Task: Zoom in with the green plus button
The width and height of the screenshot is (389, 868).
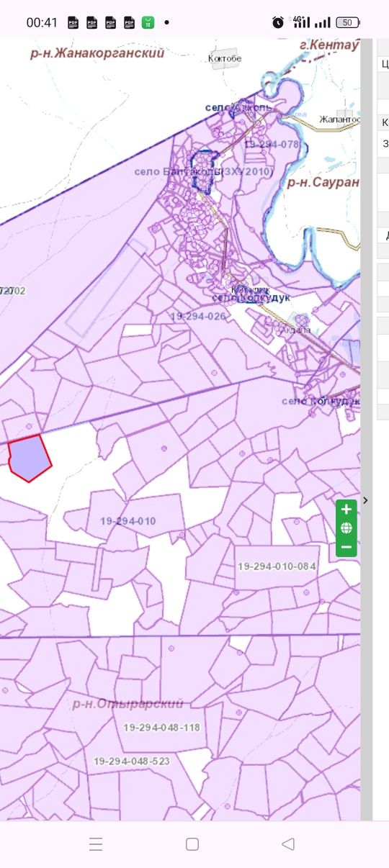Action: point(346,510)
